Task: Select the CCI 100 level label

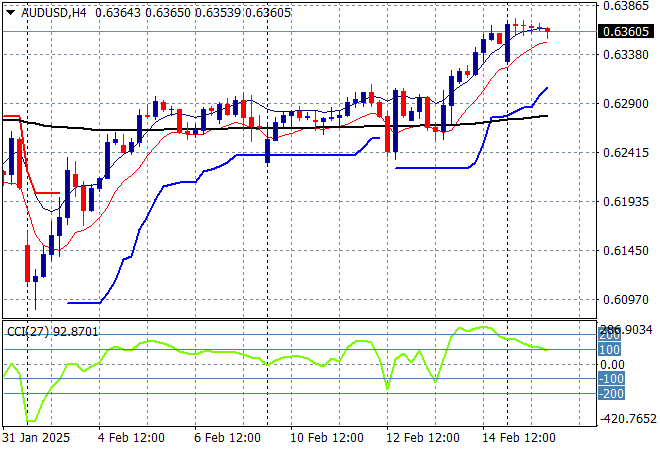Action: [x=609, y=350]
